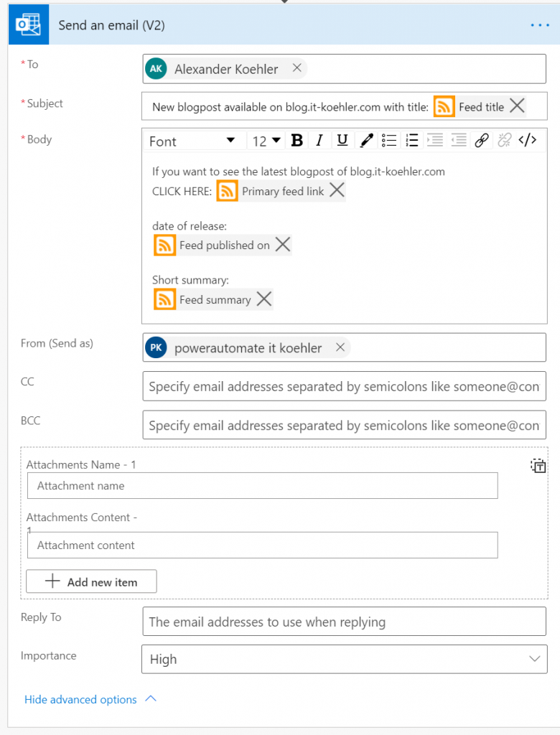Screen dimensions: 560x735
Task: Click the decrease indent icon
Action: [x=458, y=140]
